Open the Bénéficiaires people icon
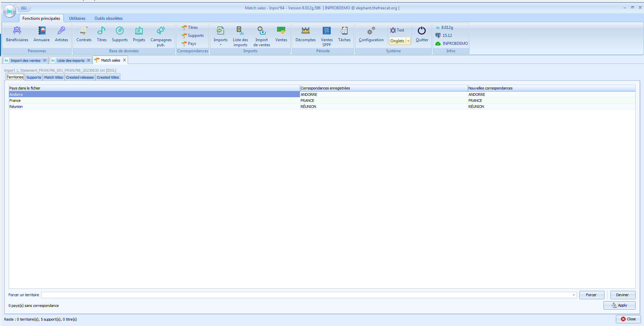Screen dimensions: 644x326 coord(17,31)
